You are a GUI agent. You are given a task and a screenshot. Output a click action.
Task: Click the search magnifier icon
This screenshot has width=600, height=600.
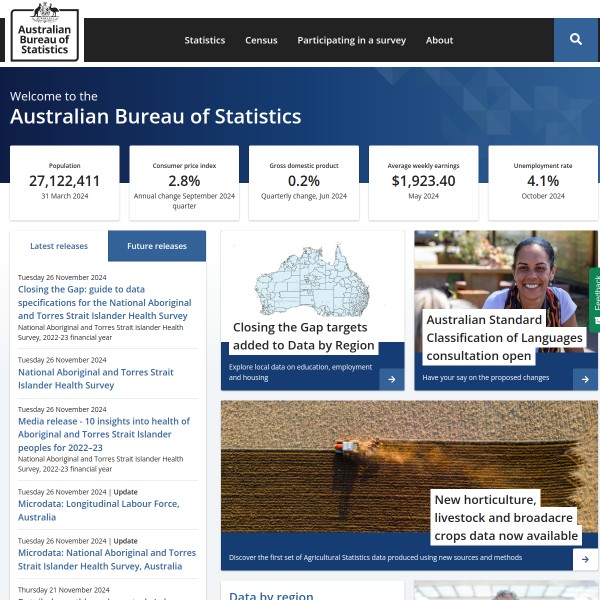pos(576,40)
